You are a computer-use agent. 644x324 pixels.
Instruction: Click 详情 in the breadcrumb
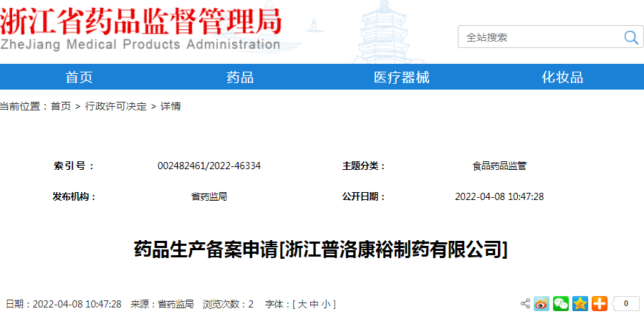tap(170, 107)
